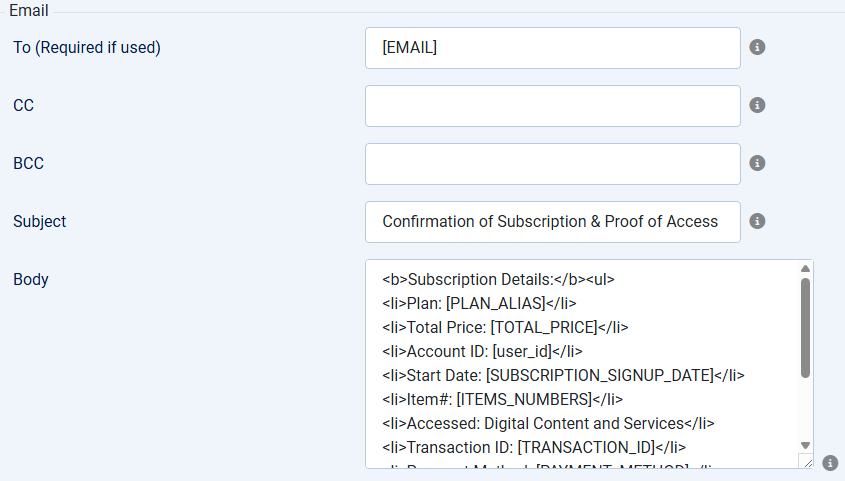Click the Subject label
Screen dimensions: 845x481
[40, 221]
